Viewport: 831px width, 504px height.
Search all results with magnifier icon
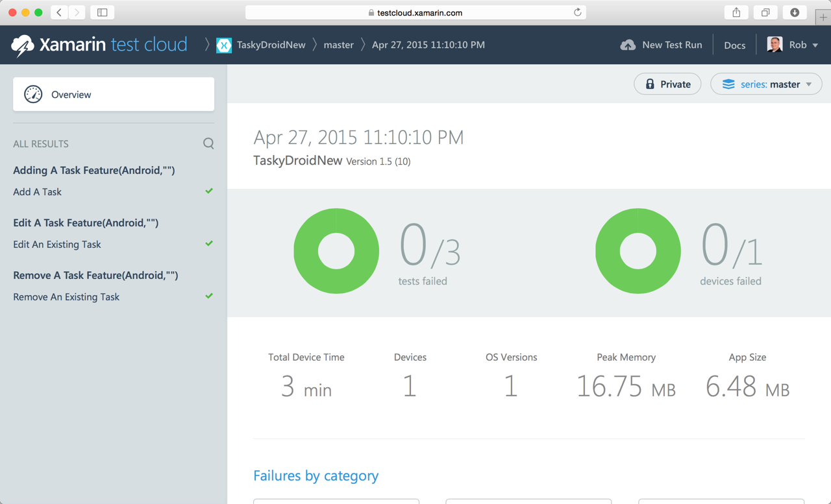[208, 143]
